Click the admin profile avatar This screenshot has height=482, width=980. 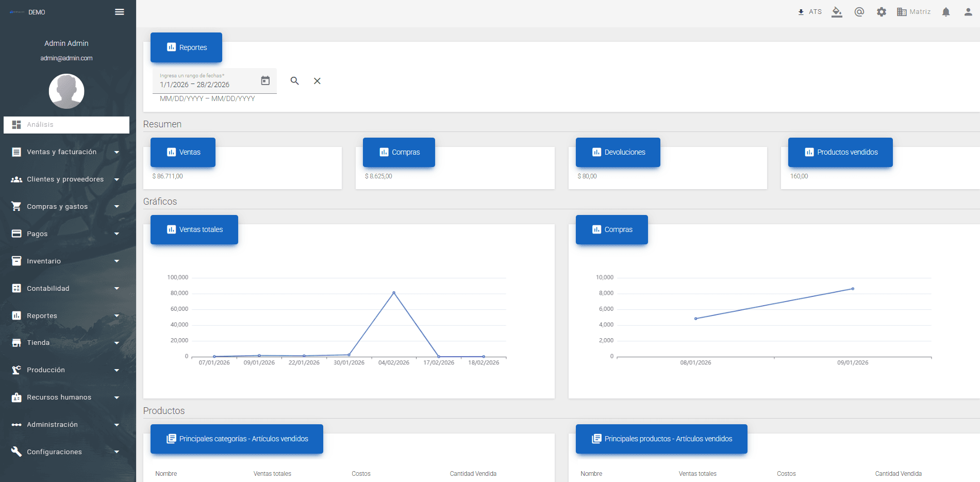[67, 91]
